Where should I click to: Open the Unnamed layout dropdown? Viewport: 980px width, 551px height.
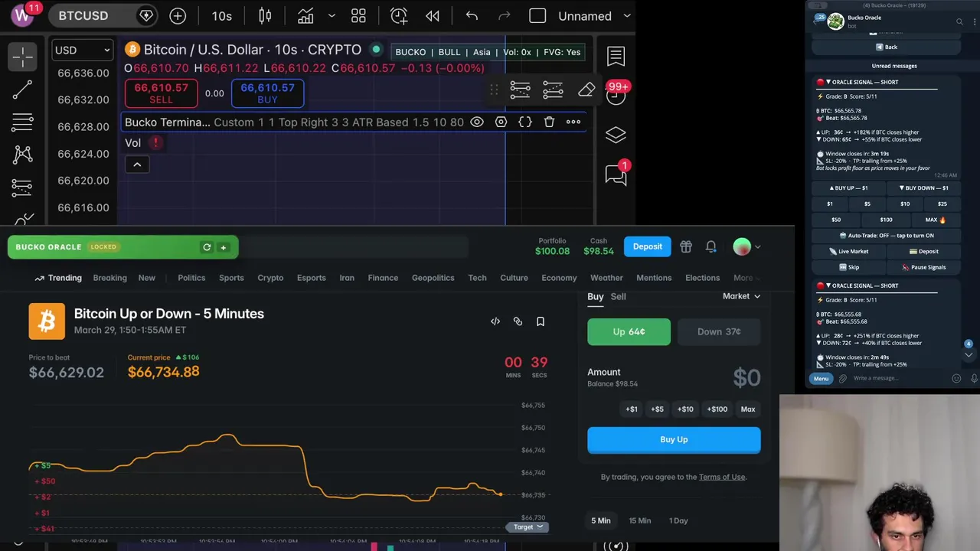pos(594,16)
